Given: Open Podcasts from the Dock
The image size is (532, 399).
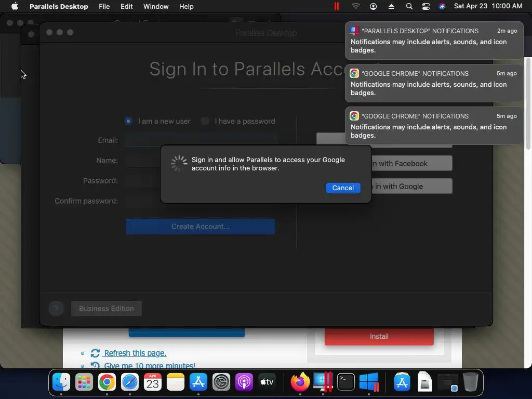Looking at the screenshot, I should pos(244,382).
